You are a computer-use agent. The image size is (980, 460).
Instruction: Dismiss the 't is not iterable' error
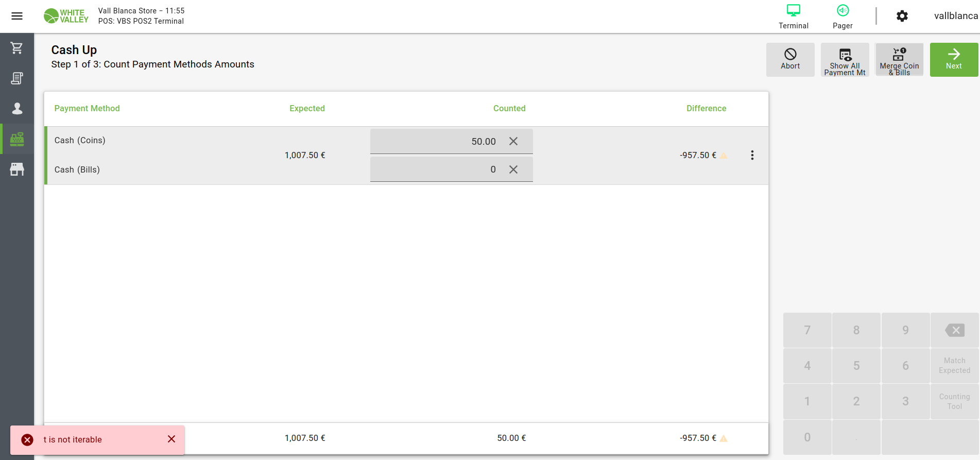171,439
